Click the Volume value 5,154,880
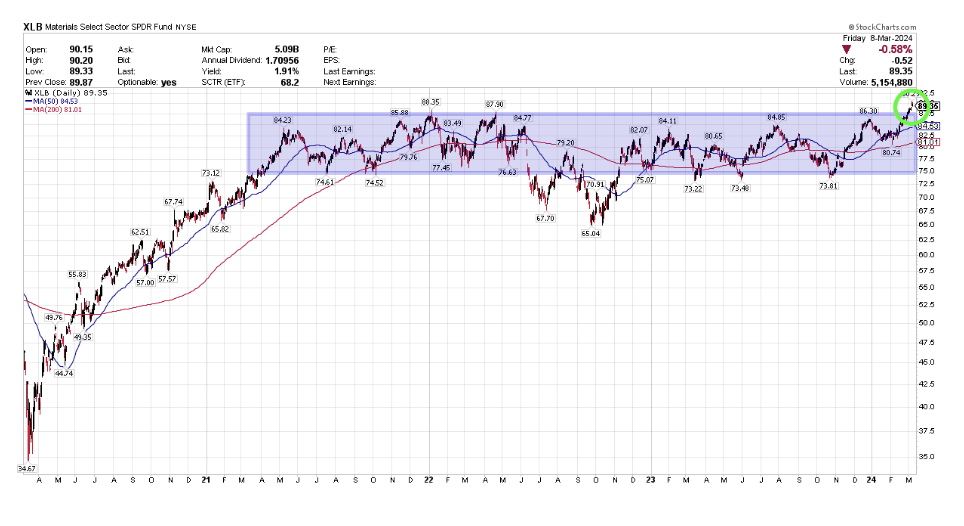Viewport: 964px width, 526px height. (x=891, y=82)
